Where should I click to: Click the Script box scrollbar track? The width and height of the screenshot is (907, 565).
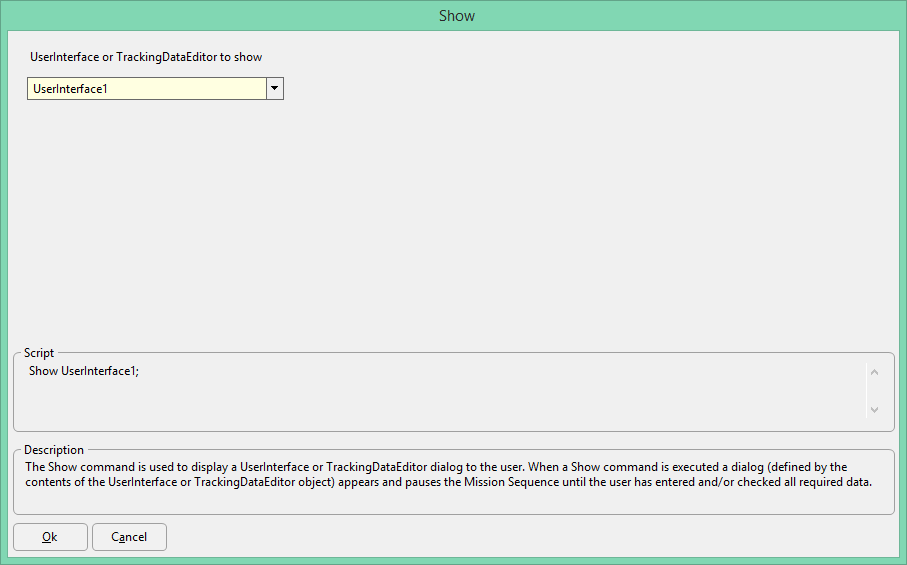[874, 392]
